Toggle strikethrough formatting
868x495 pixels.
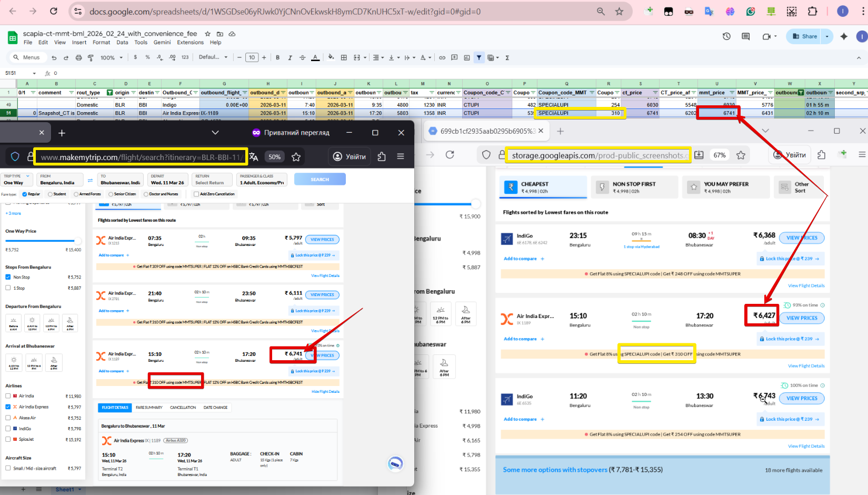(303, 58)
